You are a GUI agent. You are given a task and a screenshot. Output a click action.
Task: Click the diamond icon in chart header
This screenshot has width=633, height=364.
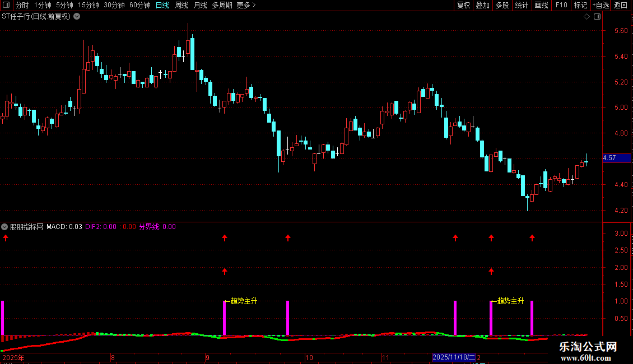point(587,17)
